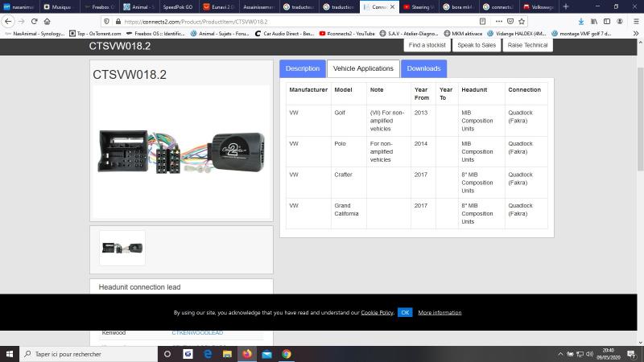Bookmark this page with star icon
This screenshot has width=644, height=362.
click(x=522, y=22)
